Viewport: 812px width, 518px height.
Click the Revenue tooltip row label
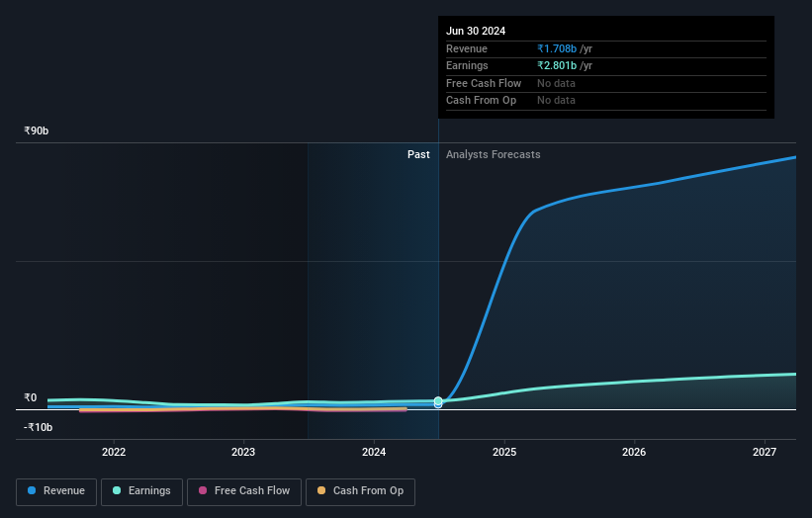[x=467, y=48]
